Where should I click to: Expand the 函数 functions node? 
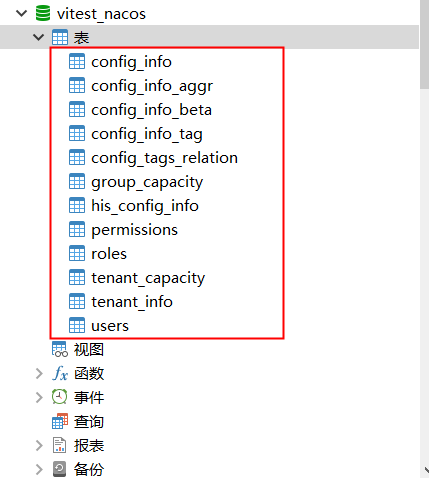(x=39, y=374)
